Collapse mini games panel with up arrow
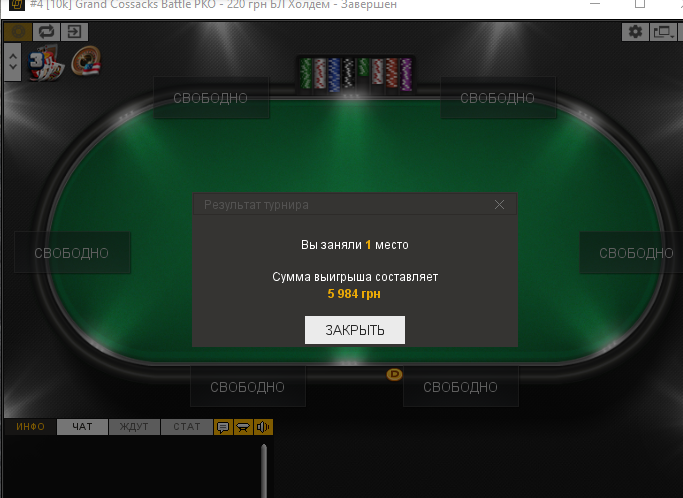The height and width of the screenshot is (498, 683). pyautogui.click(x=13, y=56)
